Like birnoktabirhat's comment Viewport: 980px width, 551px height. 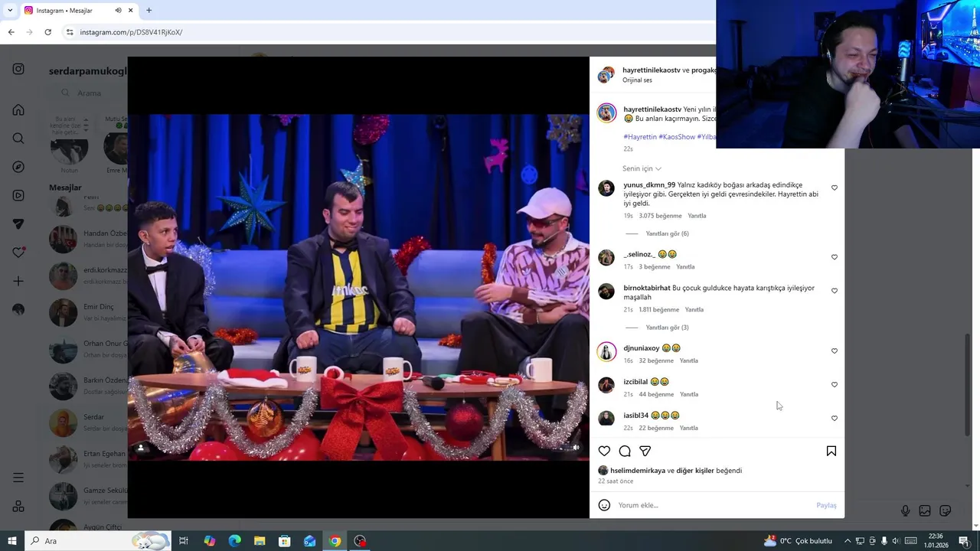(835, 291)
